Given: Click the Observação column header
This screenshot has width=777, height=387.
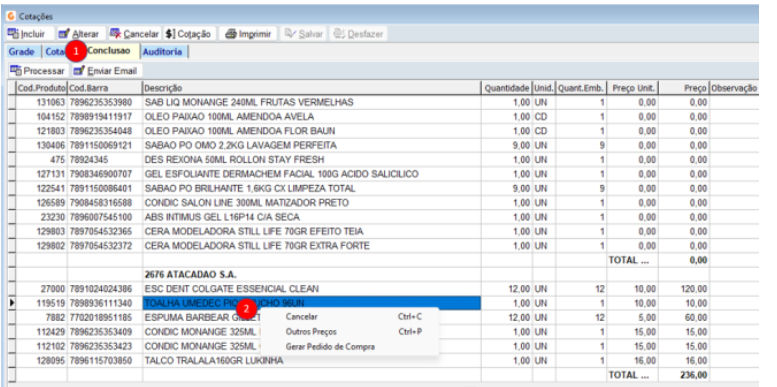Looking at the screenshot, I should click(x=734, y=88).
